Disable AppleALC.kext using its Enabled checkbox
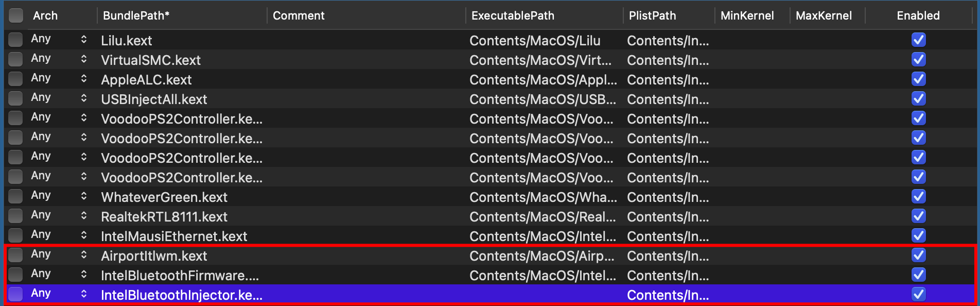980x306 pixels. [918, 79]
